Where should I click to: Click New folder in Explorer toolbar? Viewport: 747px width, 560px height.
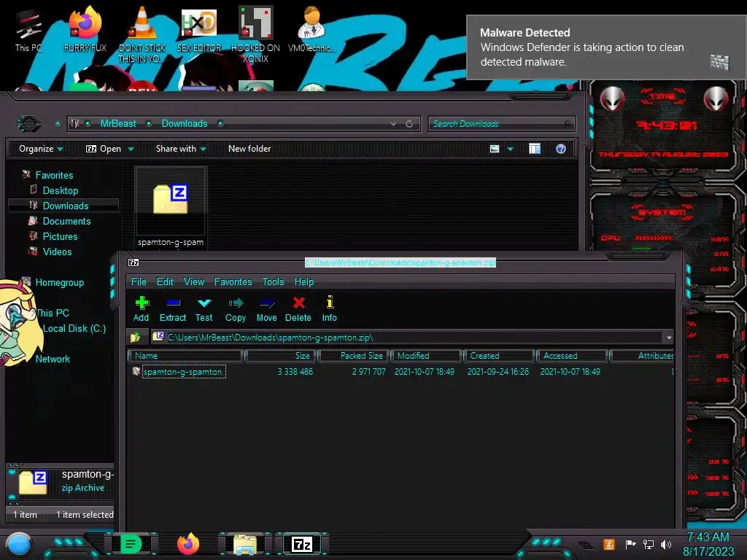pyautogui.click(x=249, y=149)
